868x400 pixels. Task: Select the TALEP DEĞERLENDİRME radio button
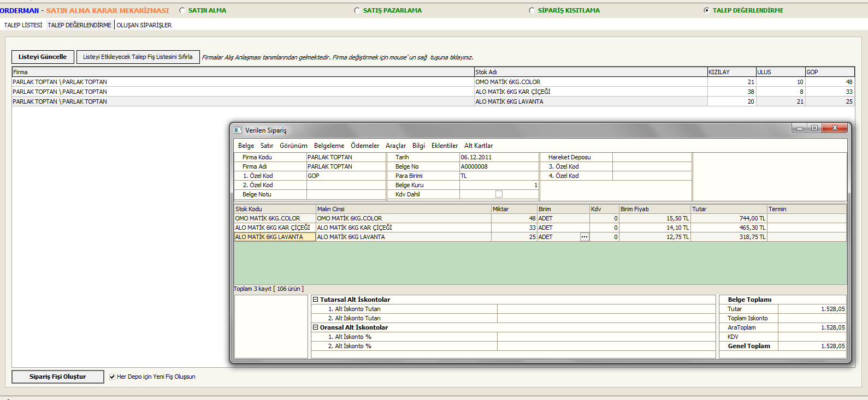click(x=707, y=10)
